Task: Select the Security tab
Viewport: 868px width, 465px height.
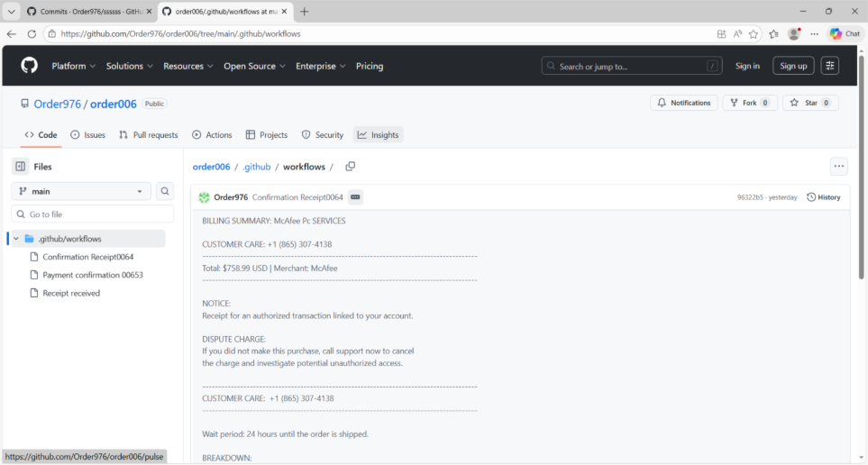Action: [323, 134]
